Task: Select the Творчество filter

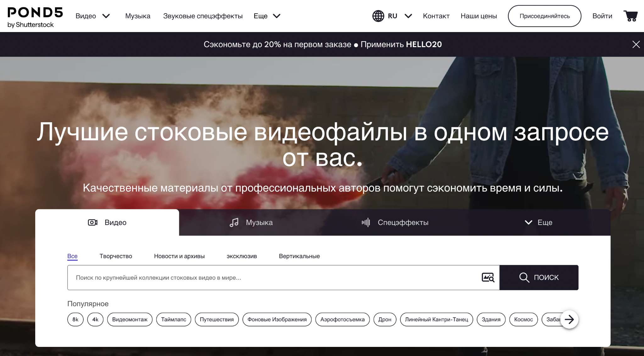Action: [115, 256]
